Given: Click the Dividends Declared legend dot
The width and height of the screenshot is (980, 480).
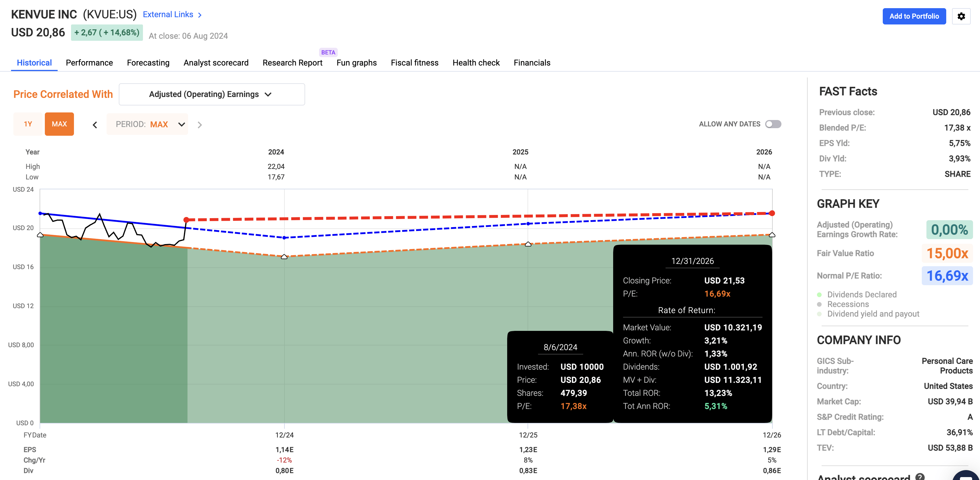Looking at the screenshot, I should 819,294.
